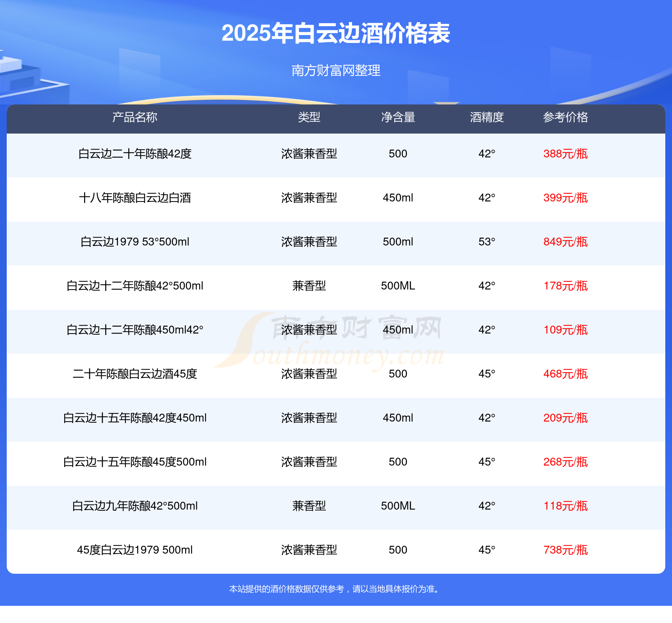Click 500ml volume in 白云边1979 53° row

tap(398, 242)
